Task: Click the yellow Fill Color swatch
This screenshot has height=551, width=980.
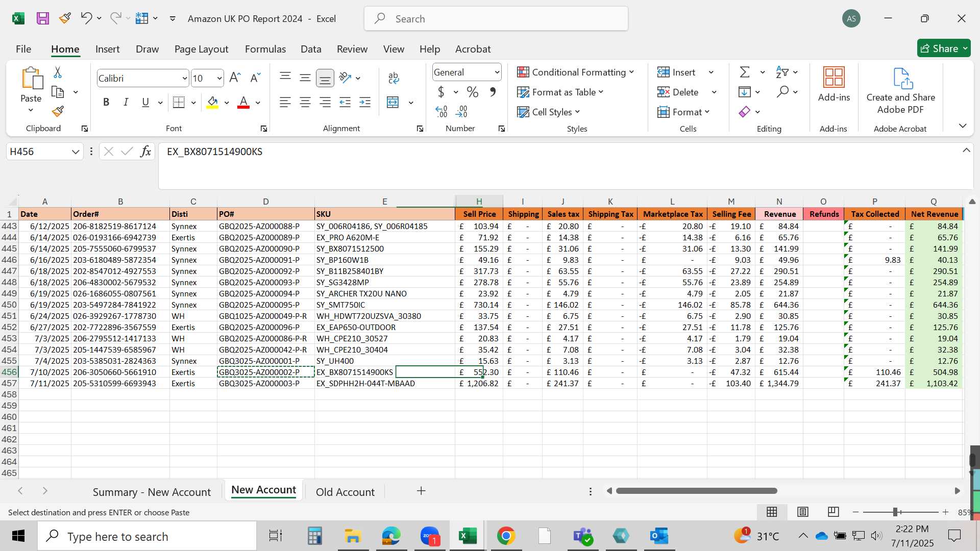Action: 212,103
